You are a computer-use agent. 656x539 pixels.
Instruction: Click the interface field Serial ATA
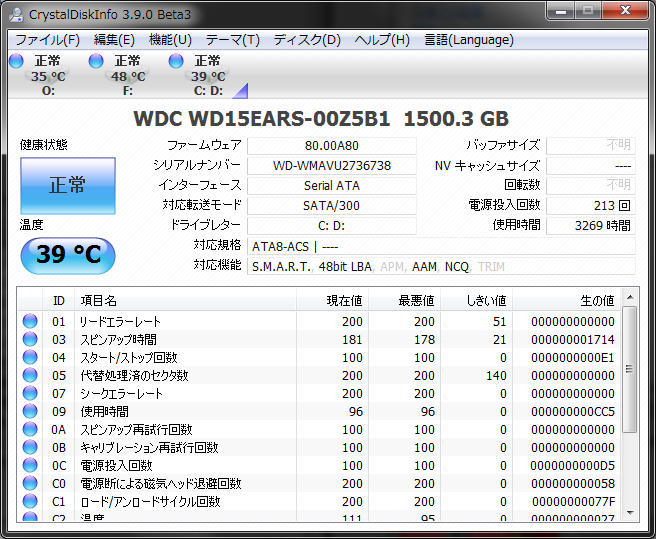(332, 186)
